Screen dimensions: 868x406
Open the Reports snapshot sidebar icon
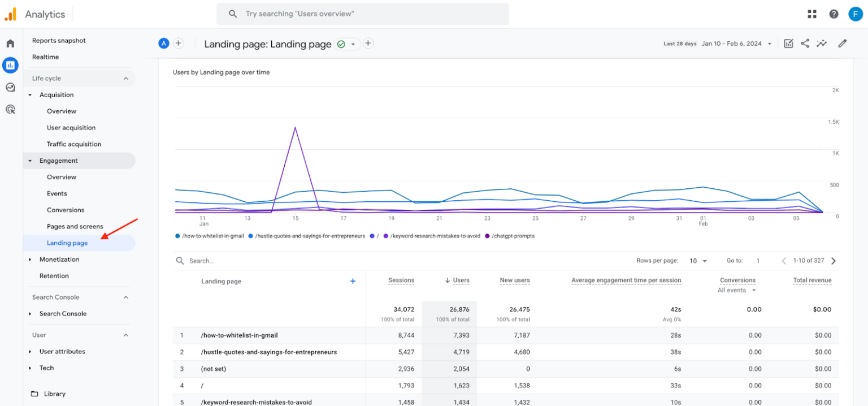pyautogui.click(x=10, y=65)
